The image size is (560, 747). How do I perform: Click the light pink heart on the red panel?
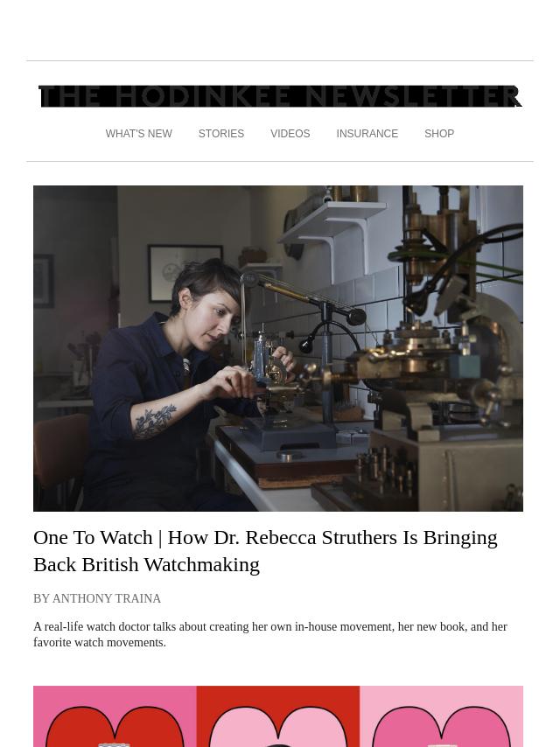[278, 726]
